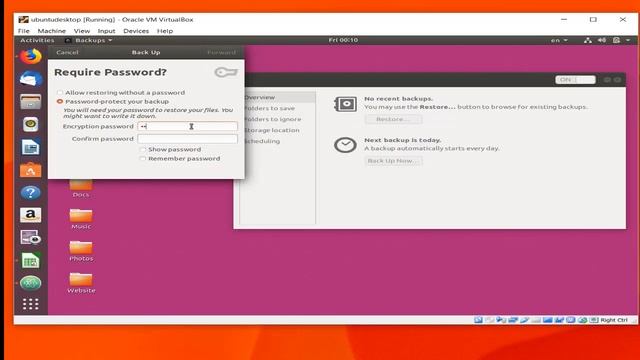Open the Fri 00:10 clock panel

[343, 40]
